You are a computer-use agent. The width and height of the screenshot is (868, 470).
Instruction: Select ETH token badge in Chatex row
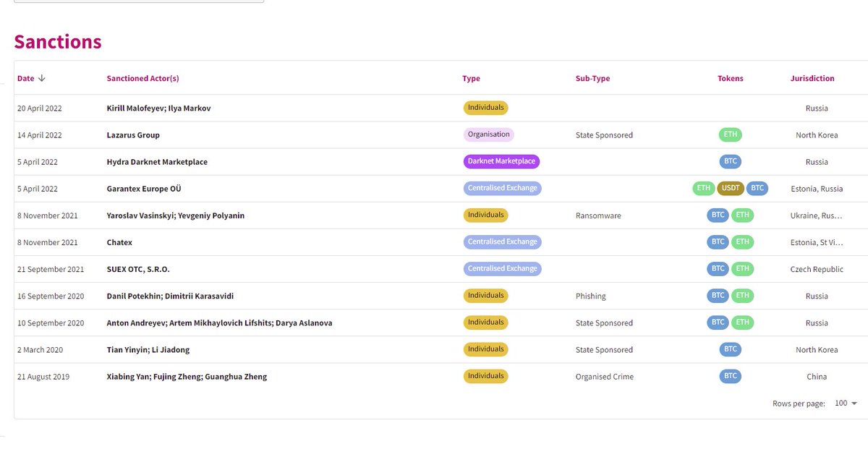pos(742,242)
